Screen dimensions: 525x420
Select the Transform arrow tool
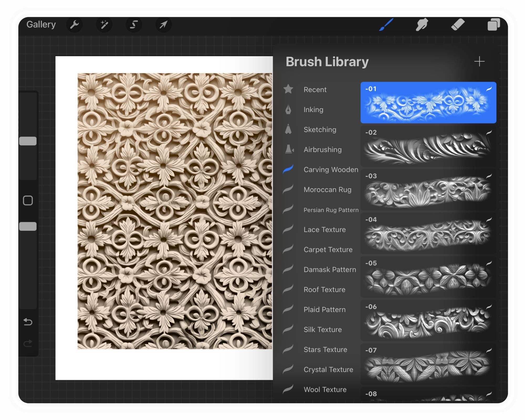pyautogui.click(x=163, y=24)
